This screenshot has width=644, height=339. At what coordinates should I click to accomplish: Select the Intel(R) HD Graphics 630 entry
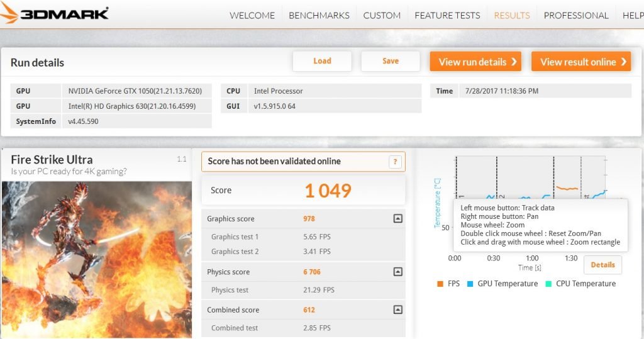pos(132,106)
